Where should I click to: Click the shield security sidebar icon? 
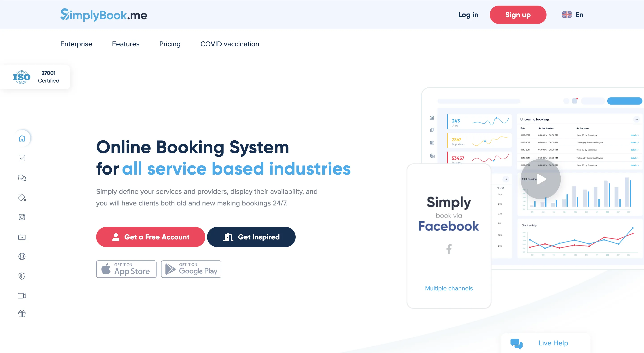[22, 276]
